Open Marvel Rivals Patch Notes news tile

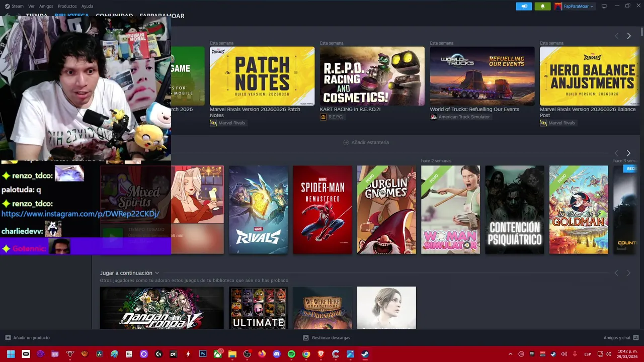[x=262, y=76]
